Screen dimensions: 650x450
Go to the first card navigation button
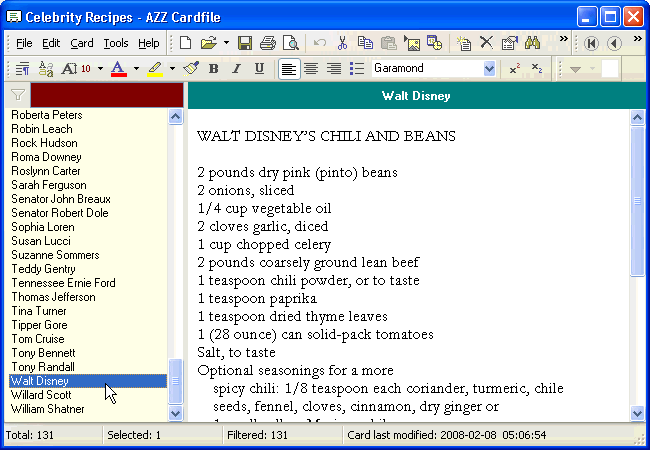[x=591, y=43]
